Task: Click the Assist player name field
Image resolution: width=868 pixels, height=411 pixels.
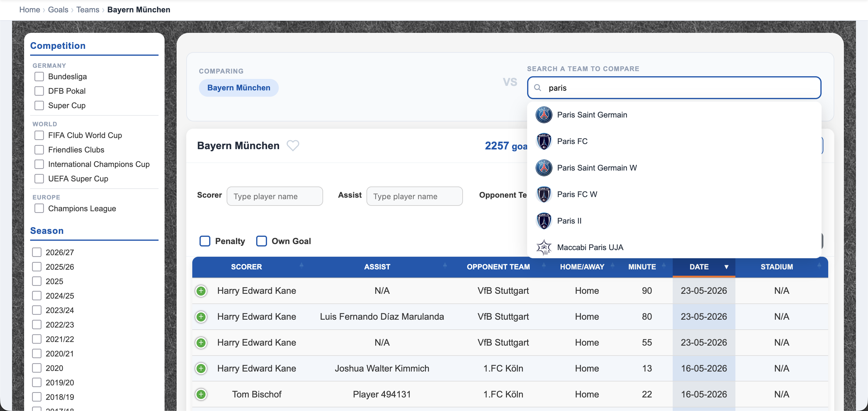Action: click(414, 196)
